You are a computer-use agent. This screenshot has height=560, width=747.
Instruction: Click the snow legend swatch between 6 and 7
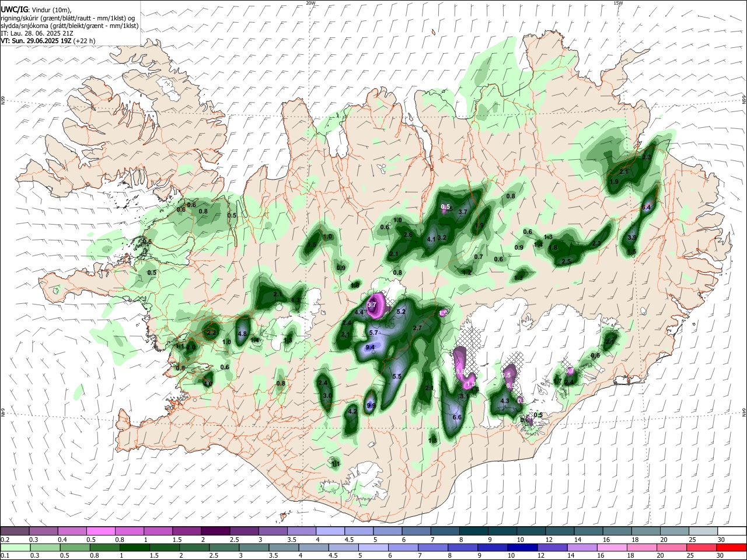tap(415, 531)
